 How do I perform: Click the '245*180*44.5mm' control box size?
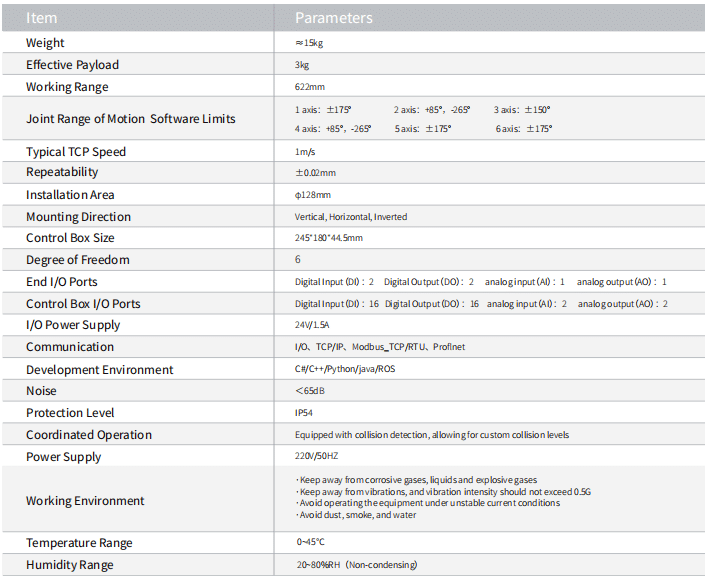point(329,238)
